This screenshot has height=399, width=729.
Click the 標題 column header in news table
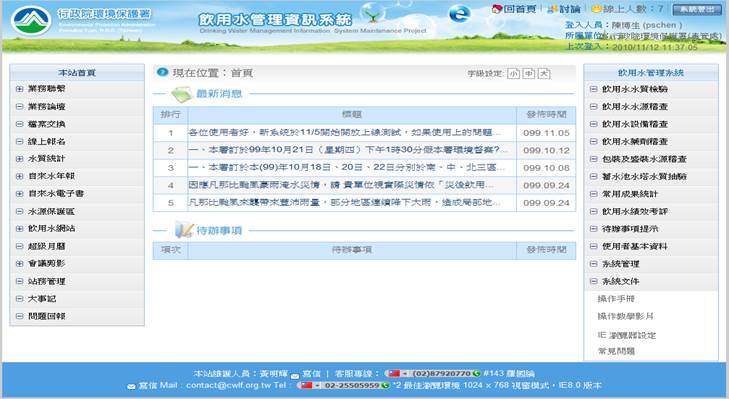click(x=352, y=114)
